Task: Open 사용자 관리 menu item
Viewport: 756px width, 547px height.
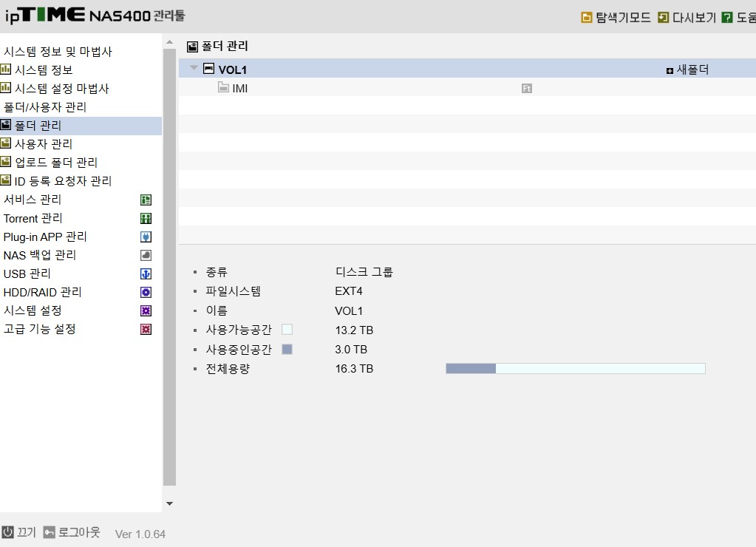Action: [44, 143]
